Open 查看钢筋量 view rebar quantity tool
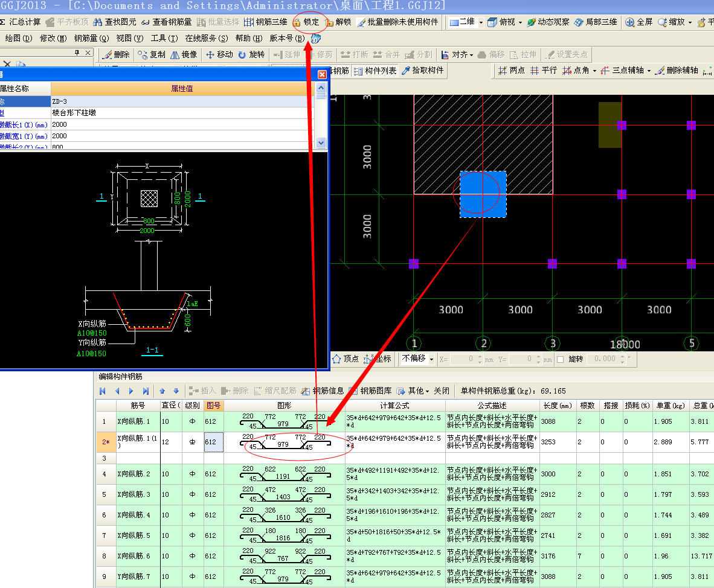 166,22
